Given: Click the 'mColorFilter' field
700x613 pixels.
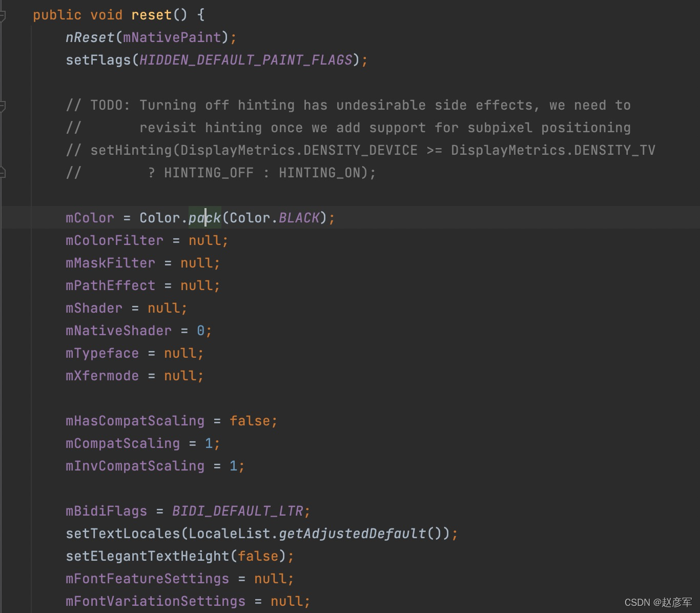Looking at the screenshot, I should (x=114, y=240).
